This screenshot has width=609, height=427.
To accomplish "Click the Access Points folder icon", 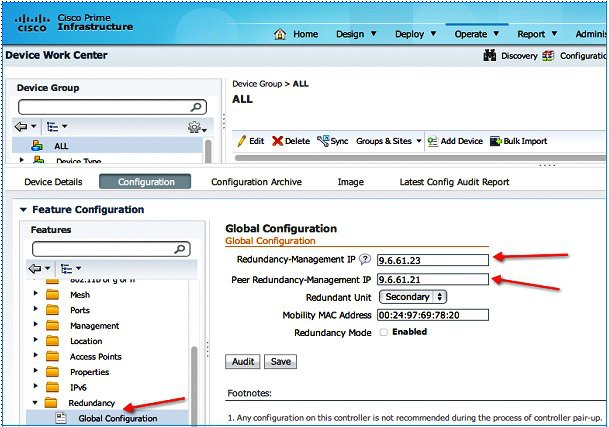I will pos(52,357).
